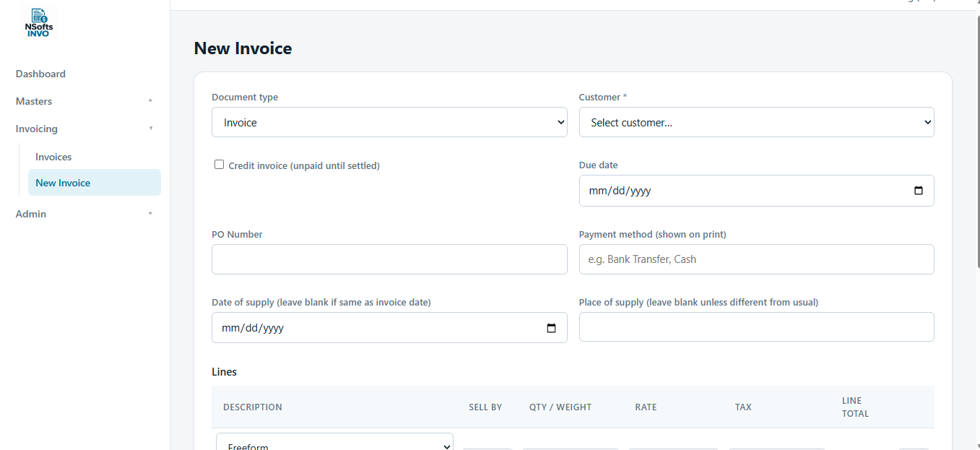Expand the Masters menu arrow
Image resolution: width=980 pixels, height=450 pixels.
151,100
